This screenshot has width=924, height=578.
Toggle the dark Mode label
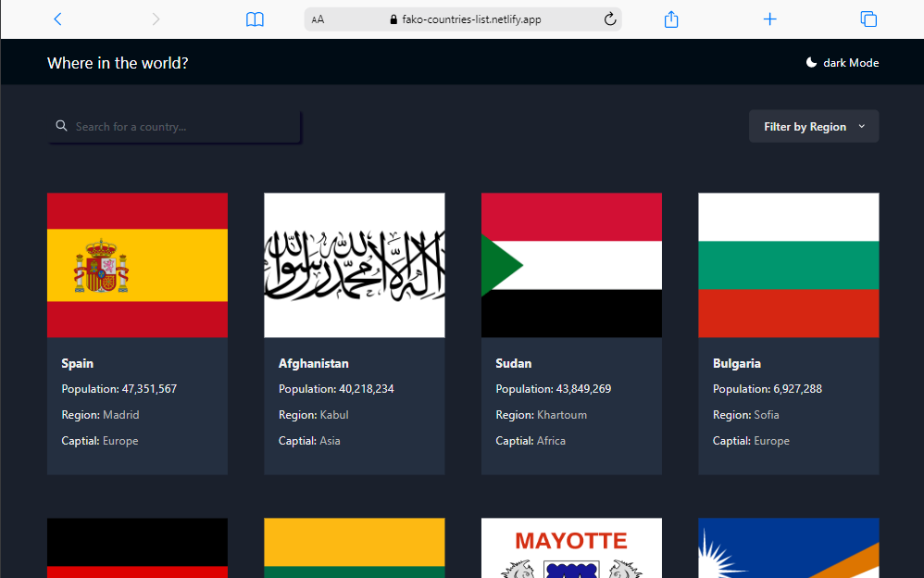click(850, 62)
